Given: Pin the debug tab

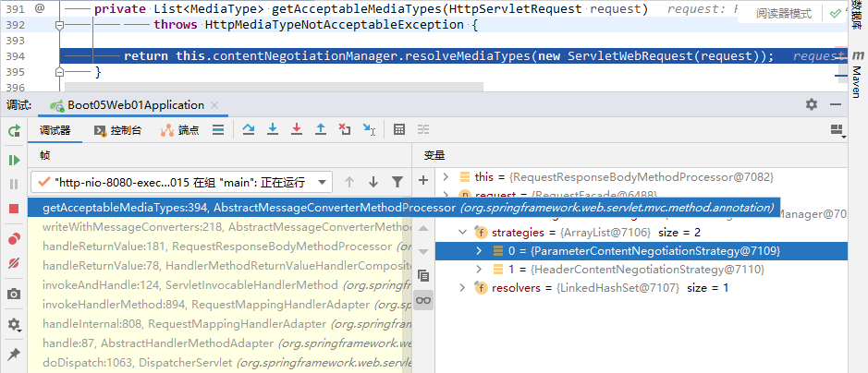Looking at the screenshot, I should (x=14, y=355).
